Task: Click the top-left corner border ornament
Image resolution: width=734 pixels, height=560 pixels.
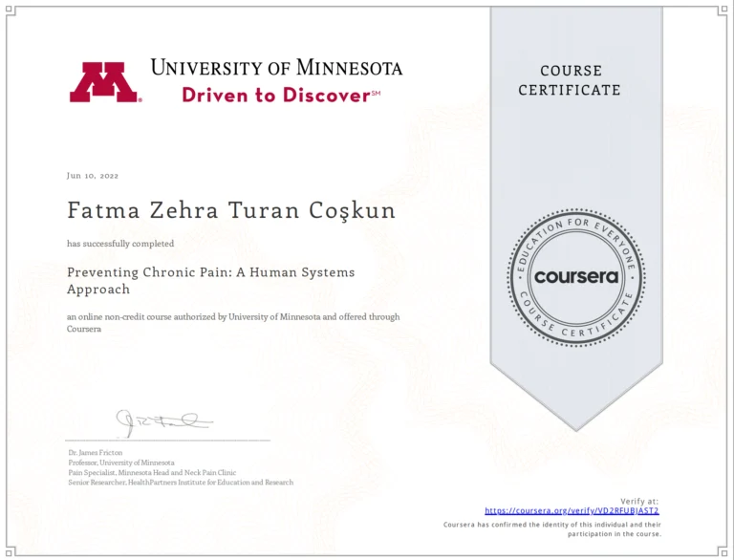Action: tap(11, 11)
